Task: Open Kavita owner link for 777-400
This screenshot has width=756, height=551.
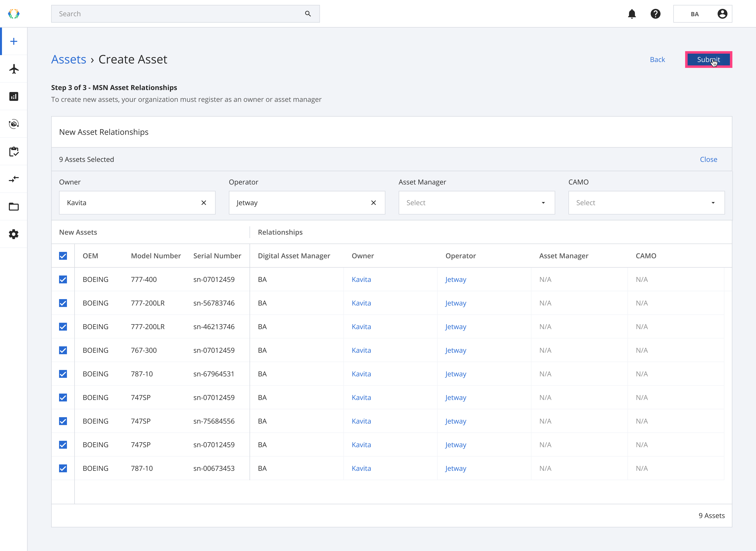Action: (x=361, y=279)
